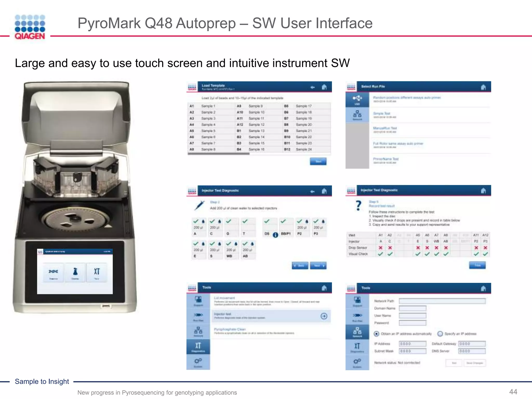Select Diagnostics in Tools sidebar with Lid movement
Viewport: 532px width, 399px height.
coord(198,347)
